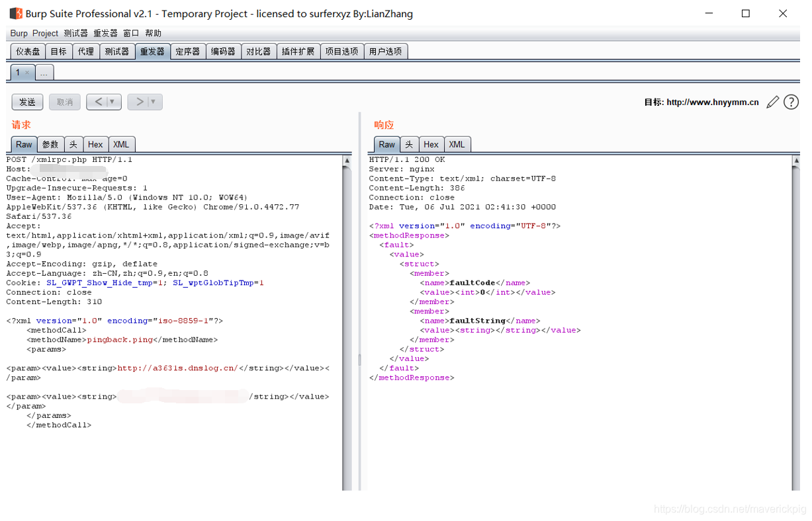Switch to the 对比器 tab

click(259, 52)
